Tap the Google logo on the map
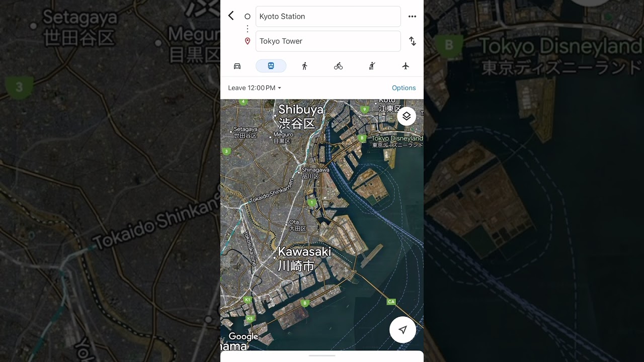This screenshot has width=644, height=362. (243, 336)
